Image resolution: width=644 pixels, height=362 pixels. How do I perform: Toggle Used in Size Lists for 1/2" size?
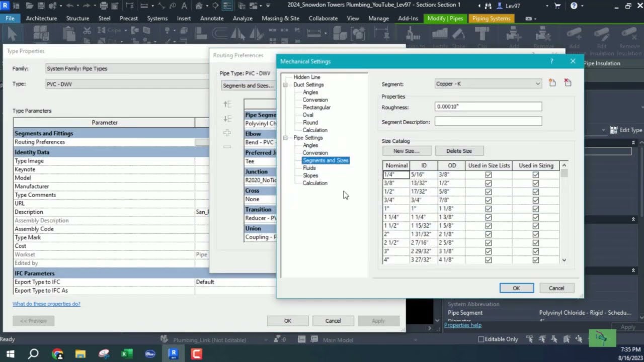click(488, 192)
